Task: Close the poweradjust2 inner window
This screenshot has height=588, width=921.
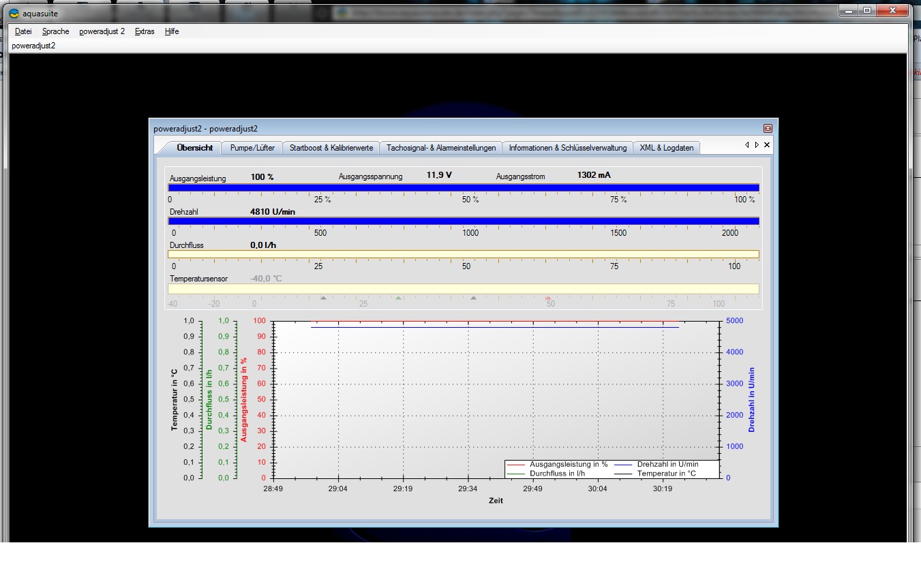Action: (x=768, y=128)
